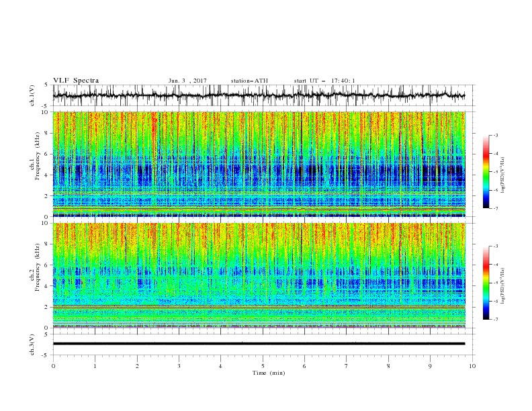This screenshot has height=411, width=532.
Task: Click time axis tick label "2"
Action: [x=137, y=366]
